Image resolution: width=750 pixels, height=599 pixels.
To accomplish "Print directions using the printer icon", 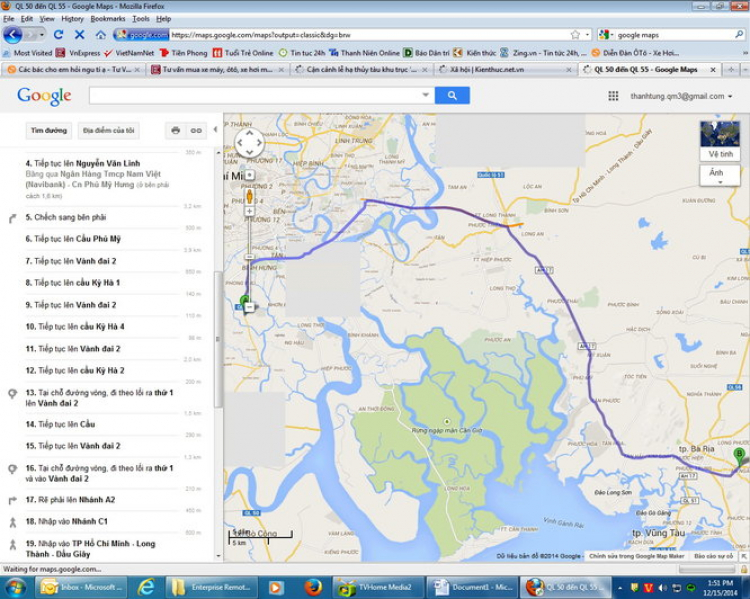I will click(176, 130).
